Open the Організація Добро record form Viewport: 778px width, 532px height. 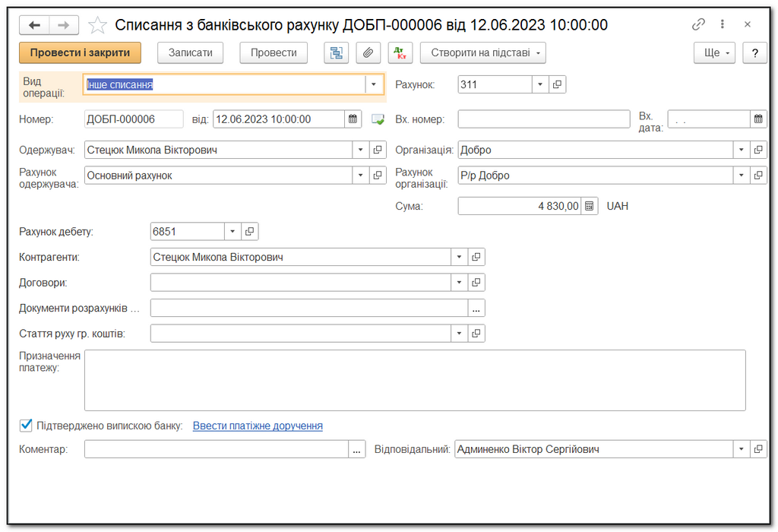point(758,150)
